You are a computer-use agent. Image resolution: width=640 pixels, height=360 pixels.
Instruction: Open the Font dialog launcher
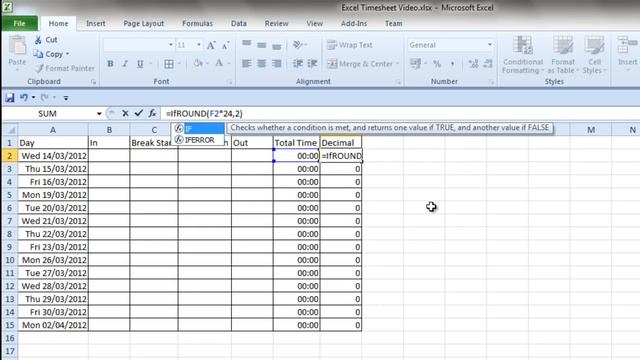229,82
